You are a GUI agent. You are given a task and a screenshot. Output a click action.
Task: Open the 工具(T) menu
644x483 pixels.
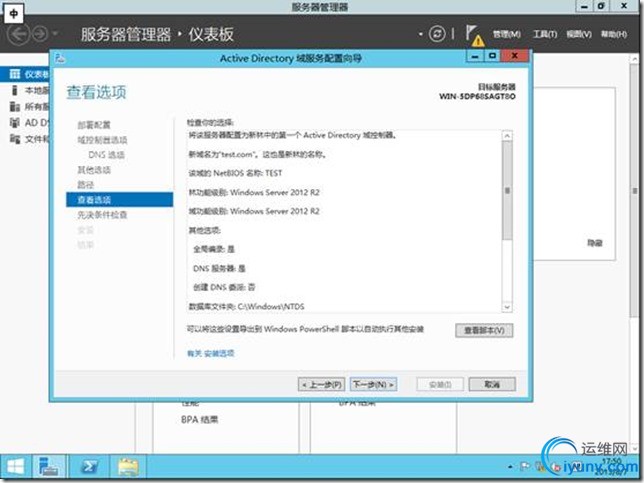[545, 34]
